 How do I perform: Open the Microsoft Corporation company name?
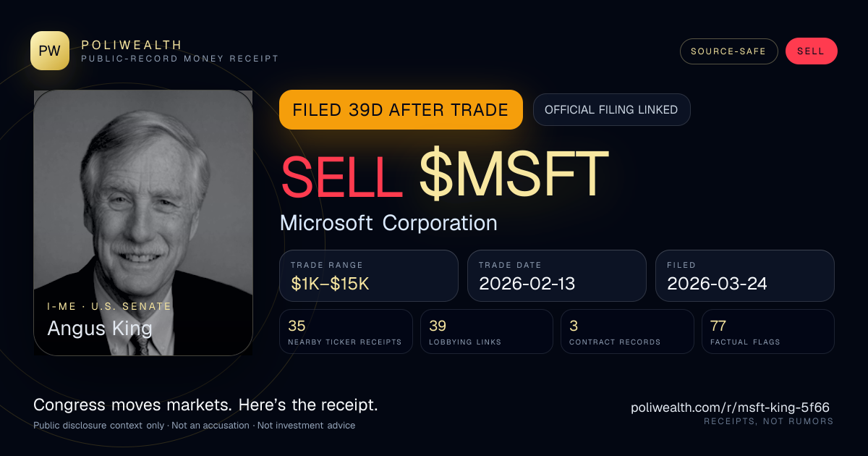coord(388,223)
